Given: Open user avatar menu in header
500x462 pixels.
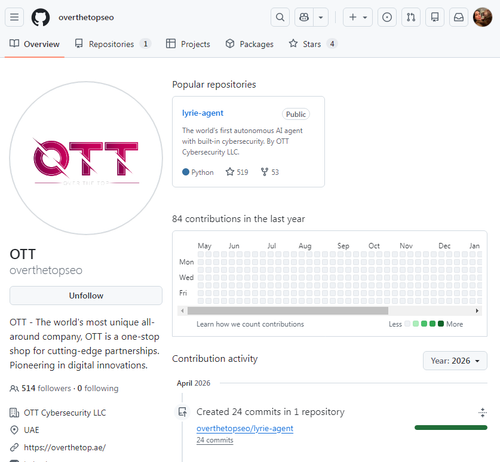Looking at the screenshot, I should (x=482, y=17).
